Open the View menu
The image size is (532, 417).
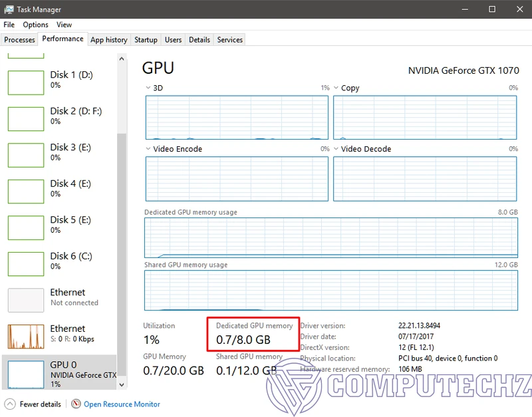64,25
